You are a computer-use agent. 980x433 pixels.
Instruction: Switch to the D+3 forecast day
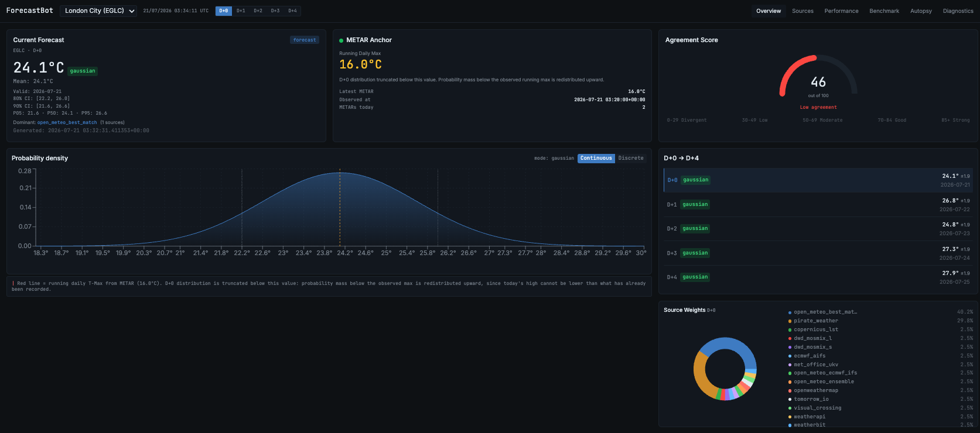click(275, 11)
